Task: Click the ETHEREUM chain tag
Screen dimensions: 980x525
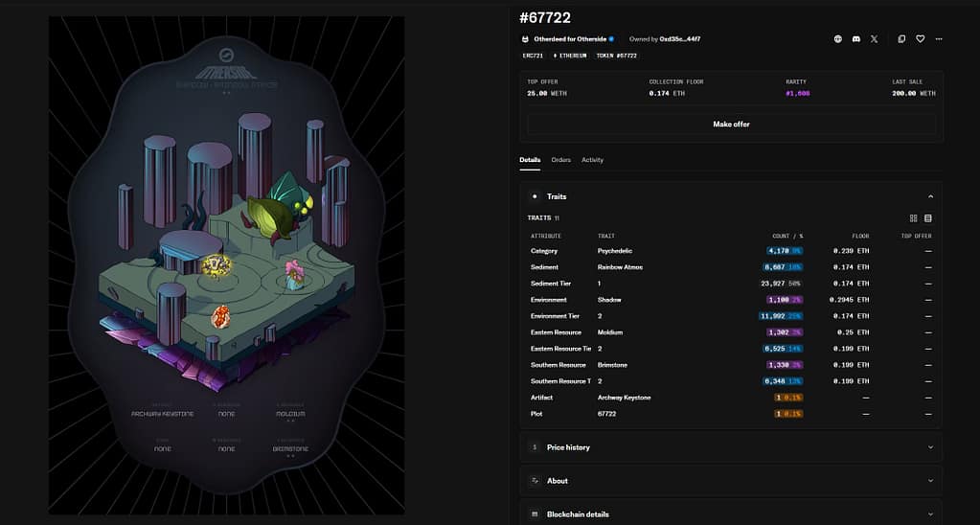Action: (x=569, y=56)
